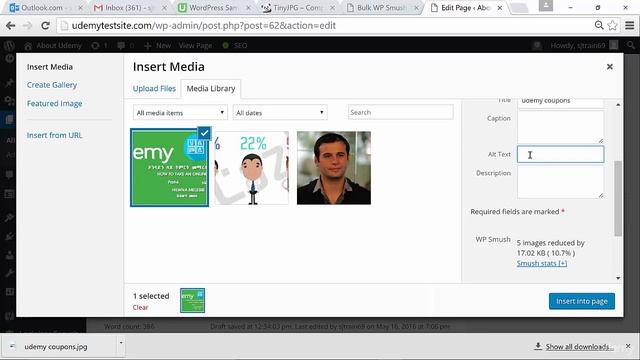Screen dimensions: 640x360
Task: Focus the media Search field
Action: click(400, 112)
